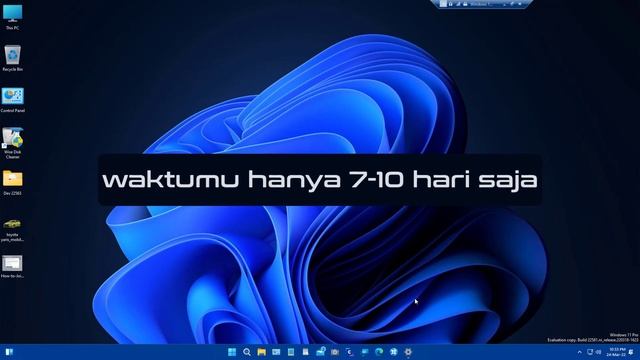Open the This PC desktop icon

13,16
